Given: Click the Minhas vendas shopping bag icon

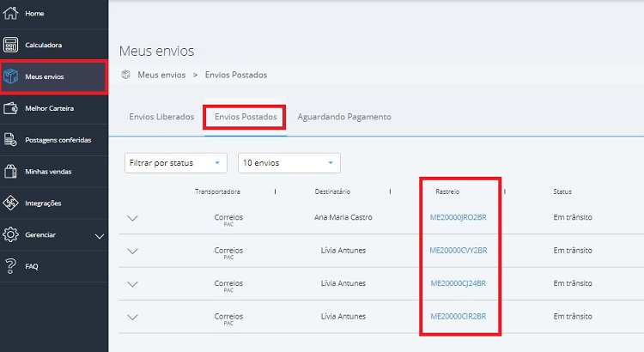Looking at the screenshot, I should click(10, 171).
